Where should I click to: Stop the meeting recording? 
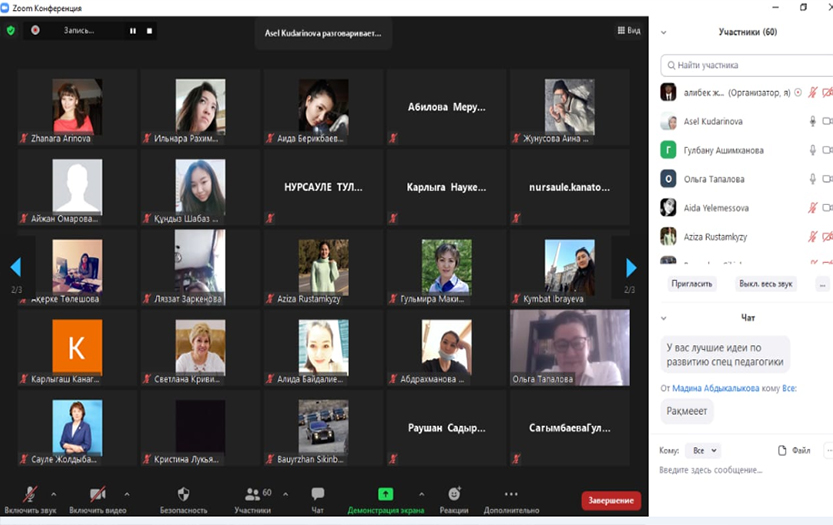coord(150,31)
